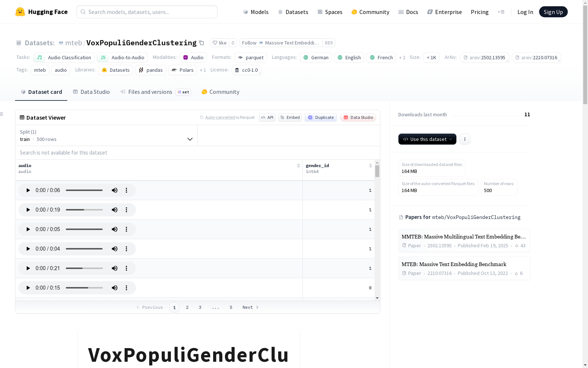588x368 pixels.
Task: Open more options for the 0:19 audio
Action: (126, 210)
